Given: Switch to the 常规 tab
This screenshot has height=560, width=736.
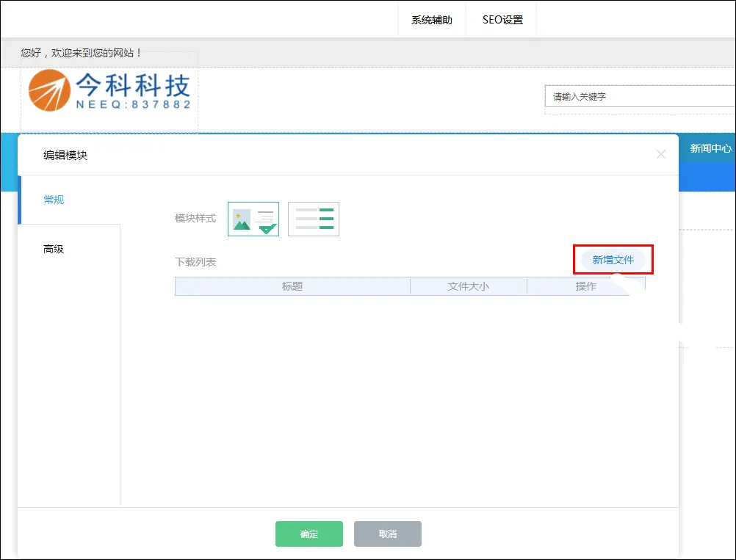Looking at the screenshot, I should coord(54,200).
